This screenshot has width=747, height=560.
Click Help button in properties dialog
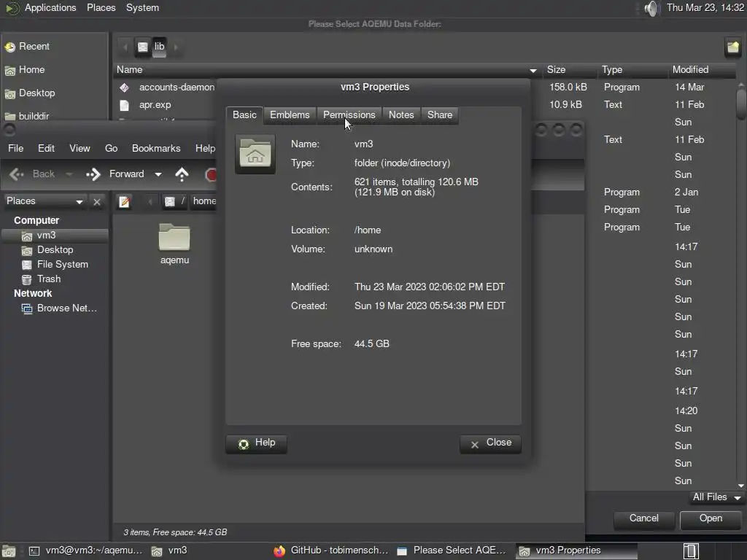(256, 443)
